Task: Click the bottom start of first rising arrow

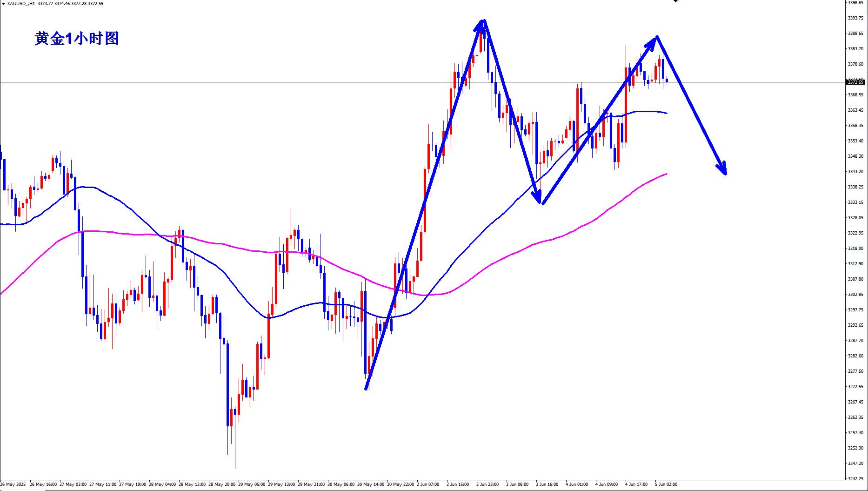Action: click(x=367, y=388)
